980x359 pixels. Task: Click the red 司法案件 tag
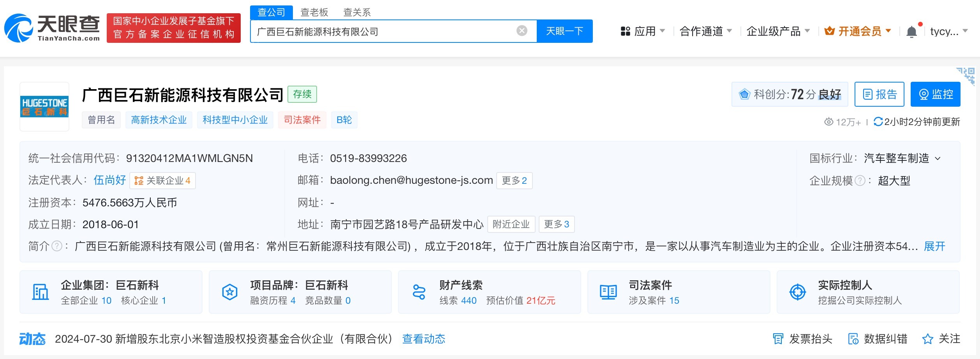pos(302,120)
